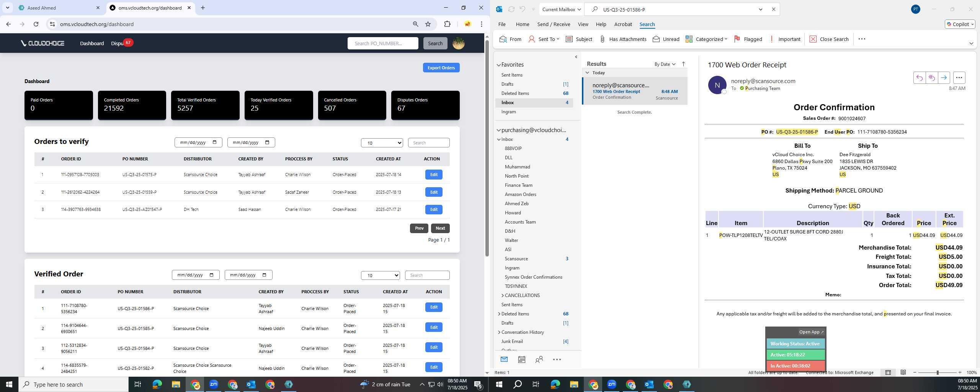
Task: Filter results by Flagged
Action: pyautogui.click(x=748, y=39)
